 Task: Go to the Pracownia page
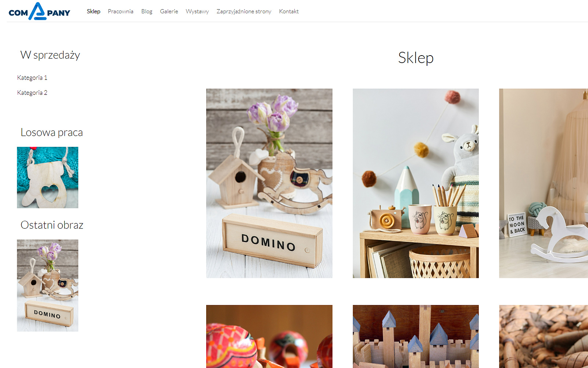(x=121, y=11)
